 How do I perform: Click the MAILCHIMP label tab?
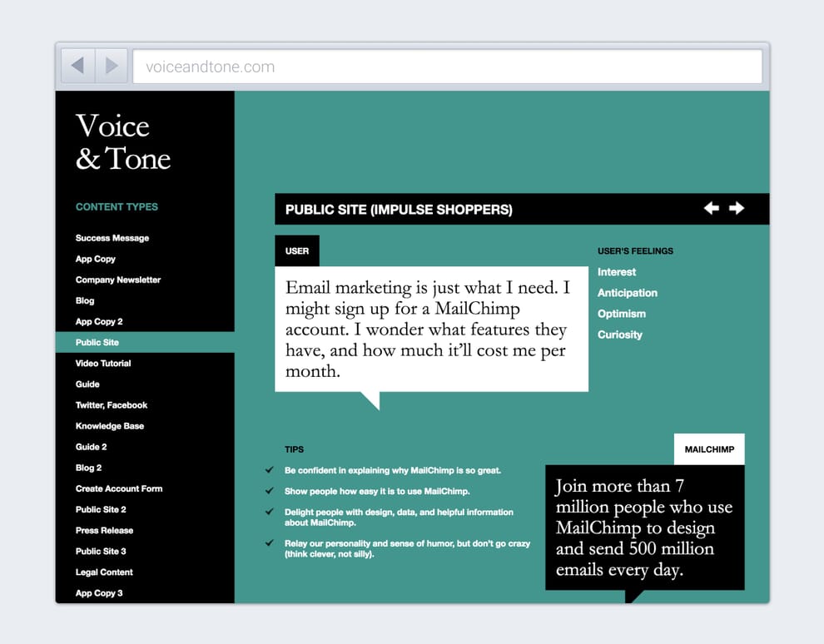pyautogui.click(x=709, y=449)
